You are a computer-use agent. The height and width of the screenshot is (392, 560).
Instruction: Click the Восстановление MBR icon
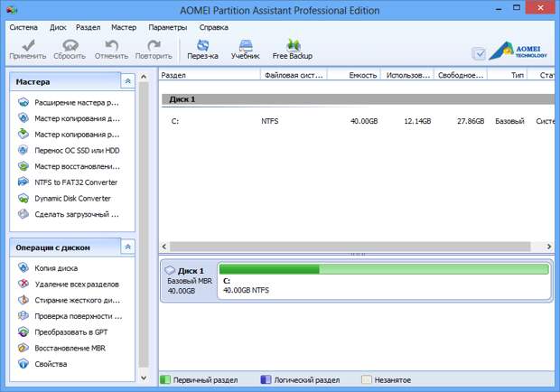(x=23, y=348)
